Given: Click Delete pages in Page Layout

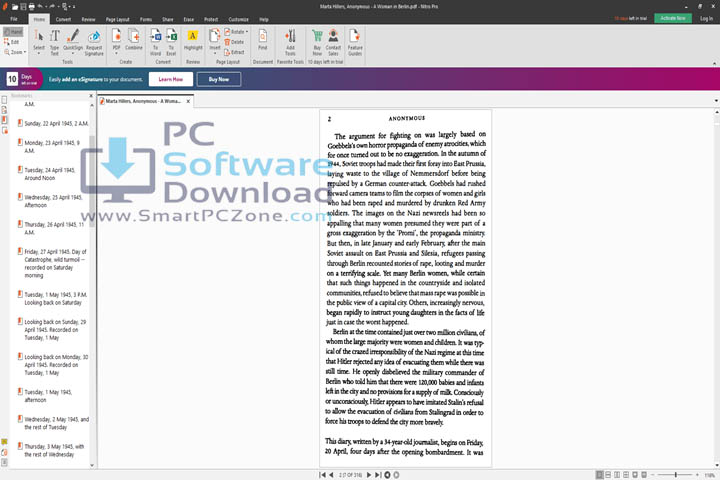Looking at the screenshot, I should click(234, 42).
